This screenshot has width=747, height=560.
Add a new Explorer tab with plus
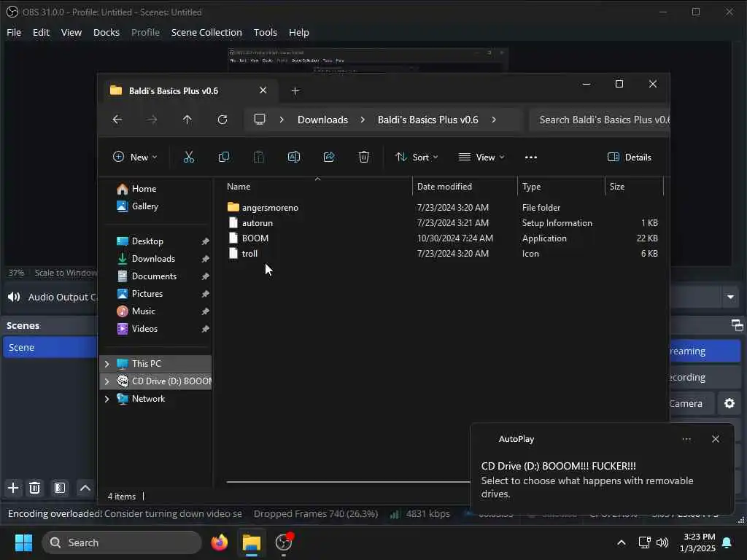(295, 91)
